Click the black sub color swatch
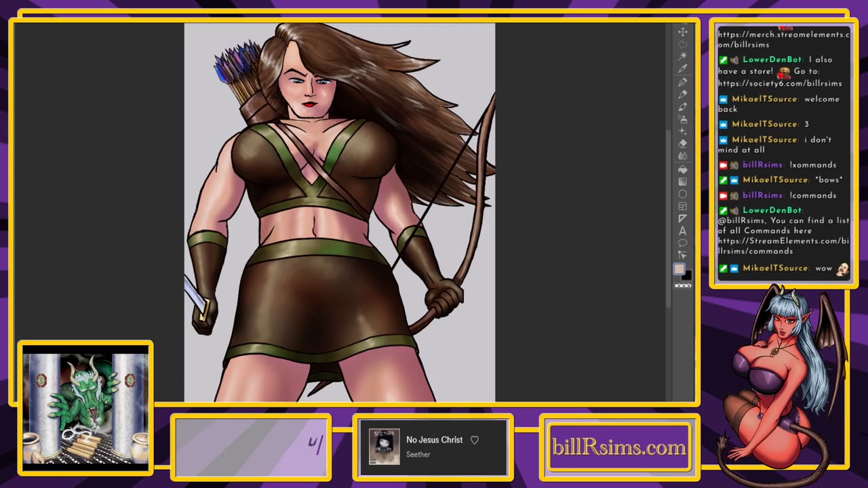Image resolution: width=868 pixels, height=488 pixels. pyautogui.click(x=686, y=275)
